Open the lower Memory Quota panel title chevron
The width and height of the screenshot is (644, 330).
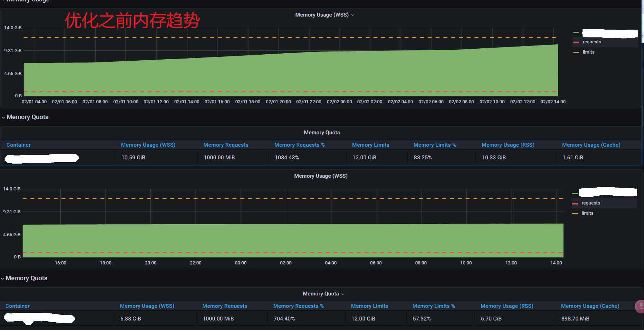click(343, 294)
